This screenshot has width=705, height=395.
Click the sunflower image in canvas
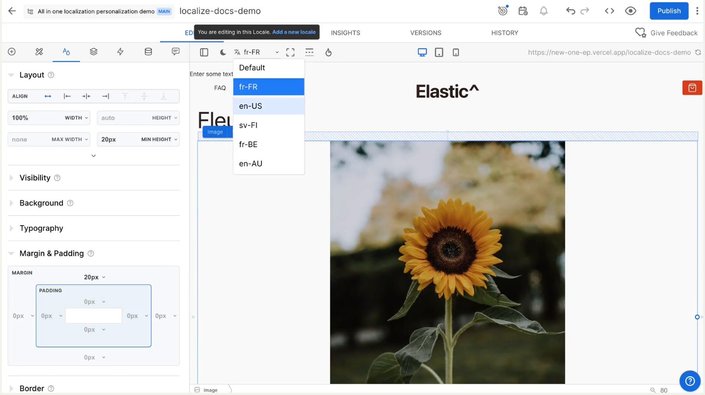pos(447,262)
